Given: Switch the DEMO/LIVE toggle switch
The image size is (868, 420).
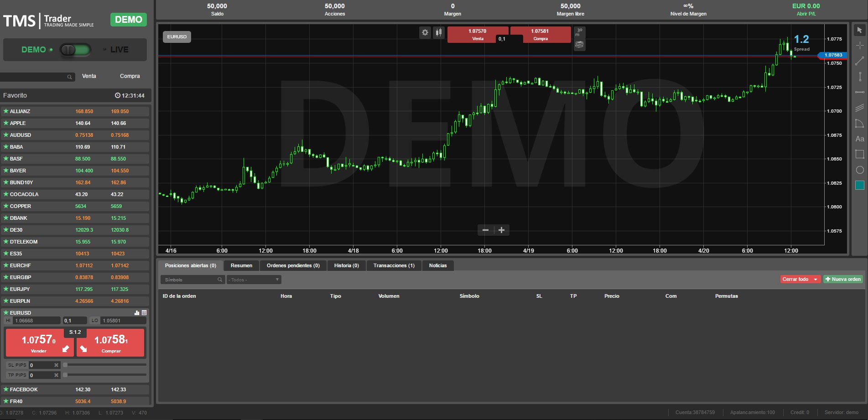Looking at the screenshot, I should (75, 50).
